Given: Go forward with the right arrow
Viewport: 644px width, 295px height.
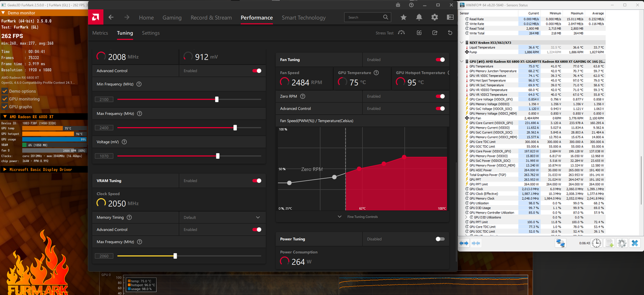Looking at the screenshot, I should point(127,17).
